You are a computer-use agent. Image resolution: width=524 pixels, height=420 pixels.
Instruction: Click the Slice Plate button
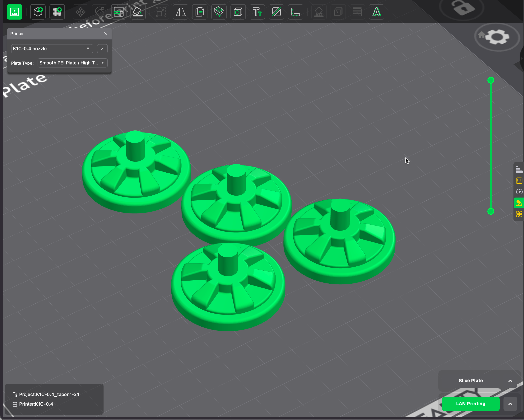click(x=471, y=381)
